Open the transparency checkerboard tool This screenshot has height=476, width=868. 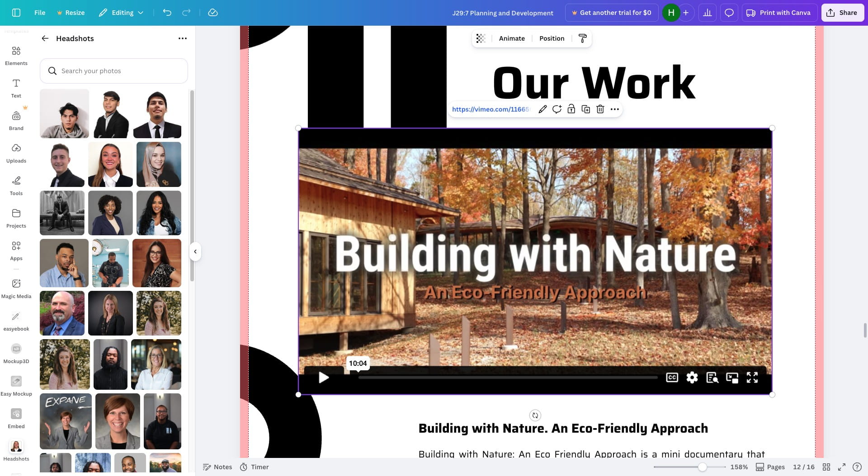(481, 38)
